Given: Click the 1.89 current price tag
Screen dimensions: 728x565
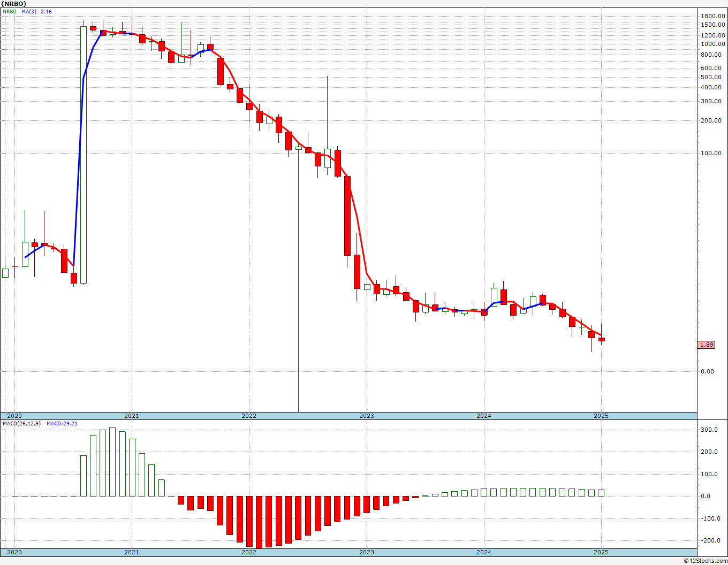Looking at the screenshot, I should [707, 345].
